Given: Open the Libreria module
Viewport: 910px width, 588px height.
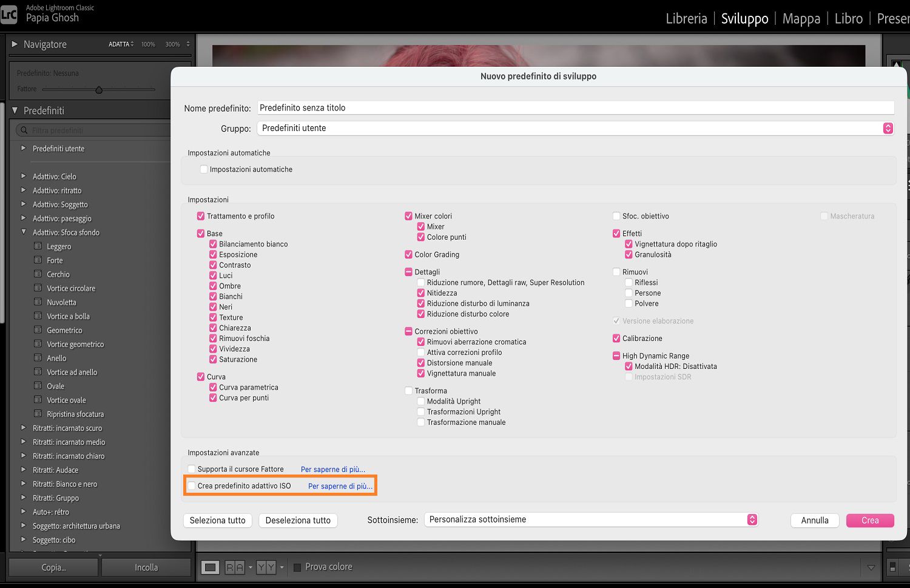Looking at the screenshot, I should tap(686, 19).
